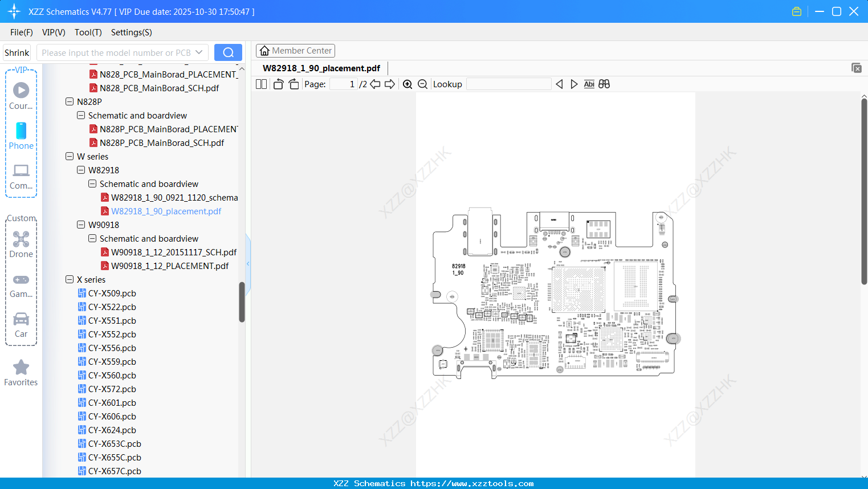Screen dimensions: 868x489
Task: Rotate the PDF page clockwise
Action: click(x=293, y=83)
